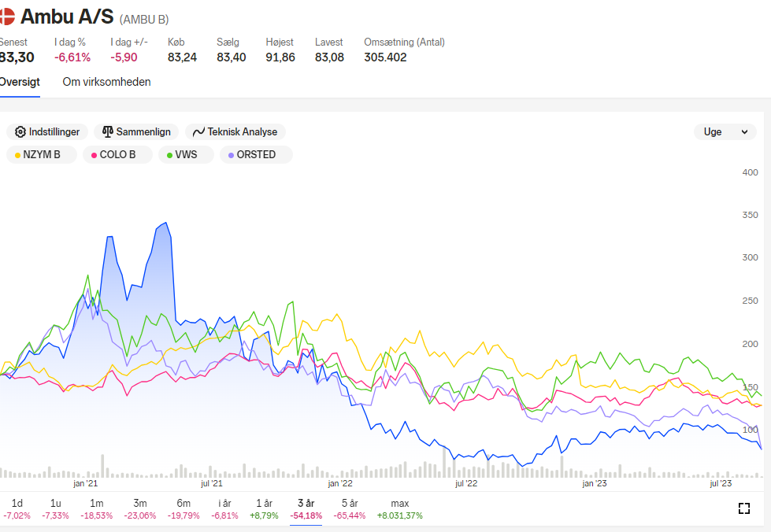This screenshot has height=532, width=771.
Task: Click the jul '23 axis label
Action: pyautogui.click(x=721, y=483)
